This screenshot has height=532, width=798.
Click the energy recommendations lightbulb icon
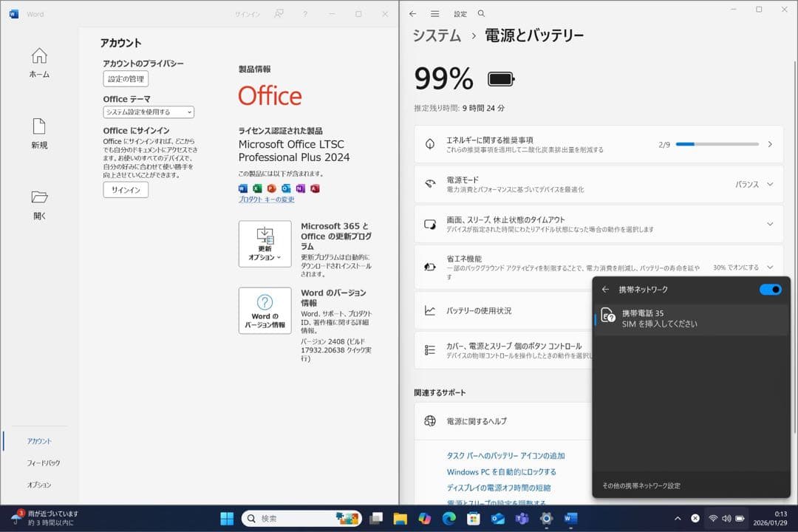[429, 143]
